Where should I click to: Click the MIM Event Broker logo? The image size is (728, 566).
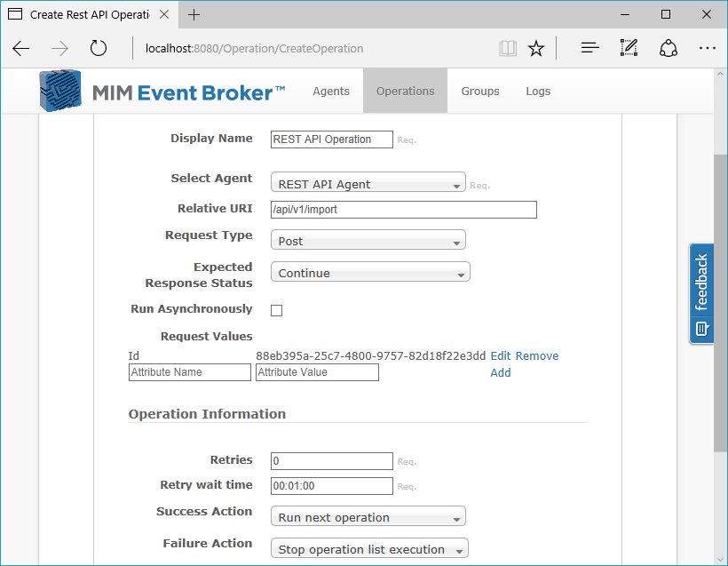[162, 92]
